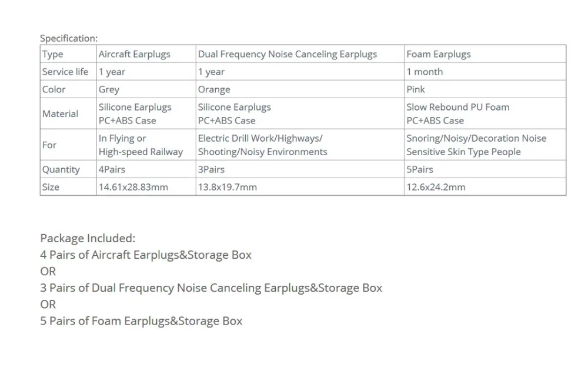Click the 4Pairs quantity cell
588x381 pixels.
(x=146, y=169)
